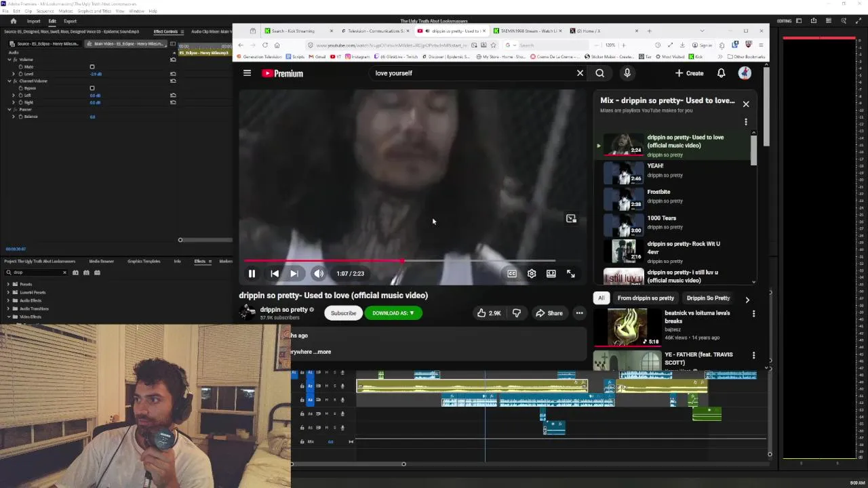Switch to Home / X browser tab
The width and height of the screenshot is (868, 488).
tap(605, 31)
